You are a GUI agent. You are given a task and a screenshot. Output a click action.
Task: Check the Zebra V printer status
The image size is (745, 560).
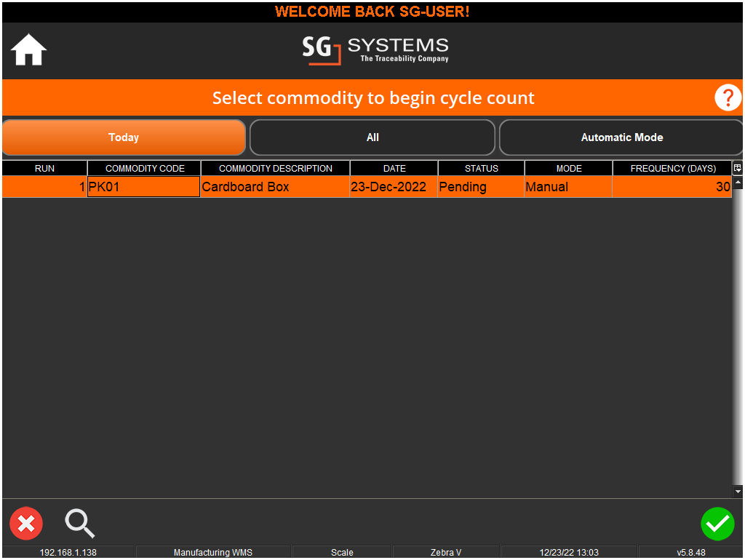pyautogui.click(x=445, y=552)
